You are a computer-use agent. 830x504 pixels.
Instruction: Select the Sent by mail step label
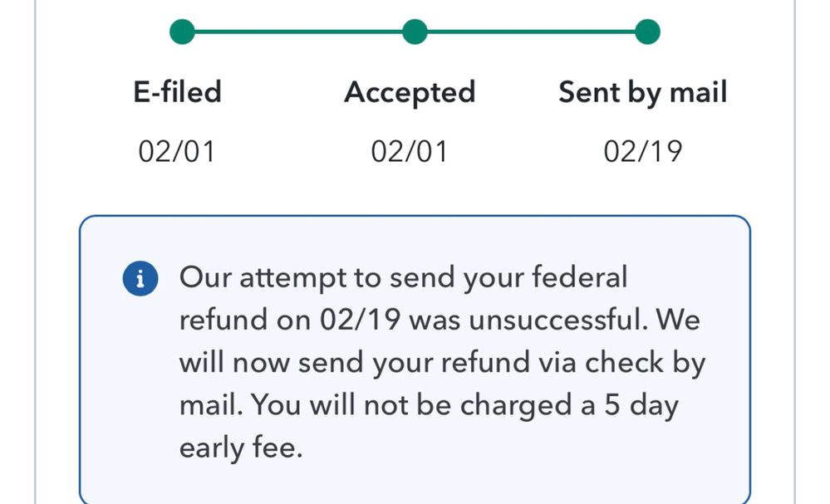(642, 91)
